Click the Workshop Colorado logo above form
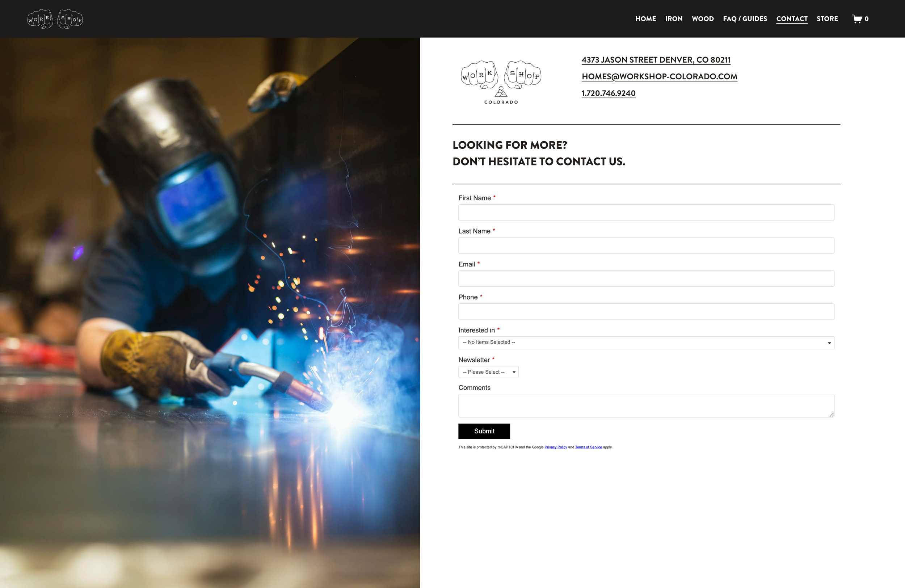Image resolution: width=905 pixels, height=588 pixels. coord(501,82)
